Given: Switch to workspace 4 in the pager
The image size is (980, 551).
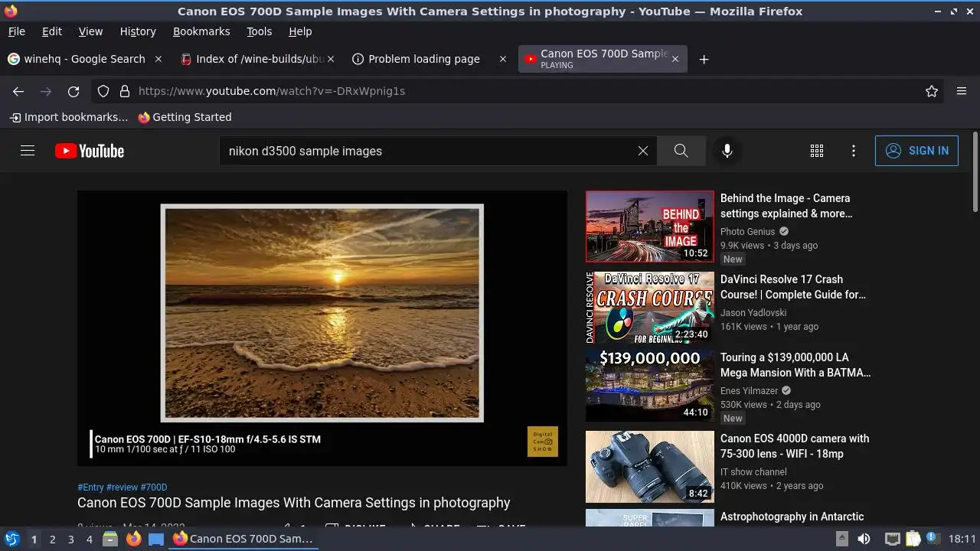Looking at the screenshot, I should 90,539.
